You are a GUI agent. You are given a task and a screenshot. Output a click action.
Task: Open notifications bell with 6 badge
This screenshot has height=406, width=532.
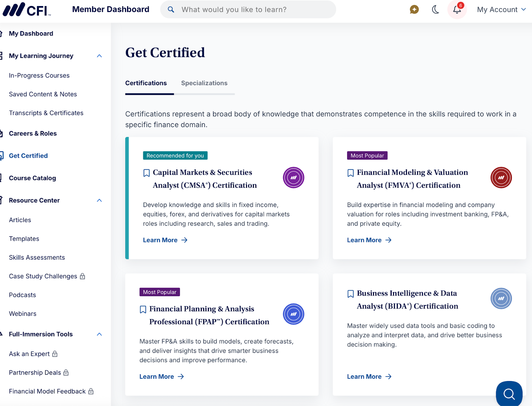tap(457, 10)
